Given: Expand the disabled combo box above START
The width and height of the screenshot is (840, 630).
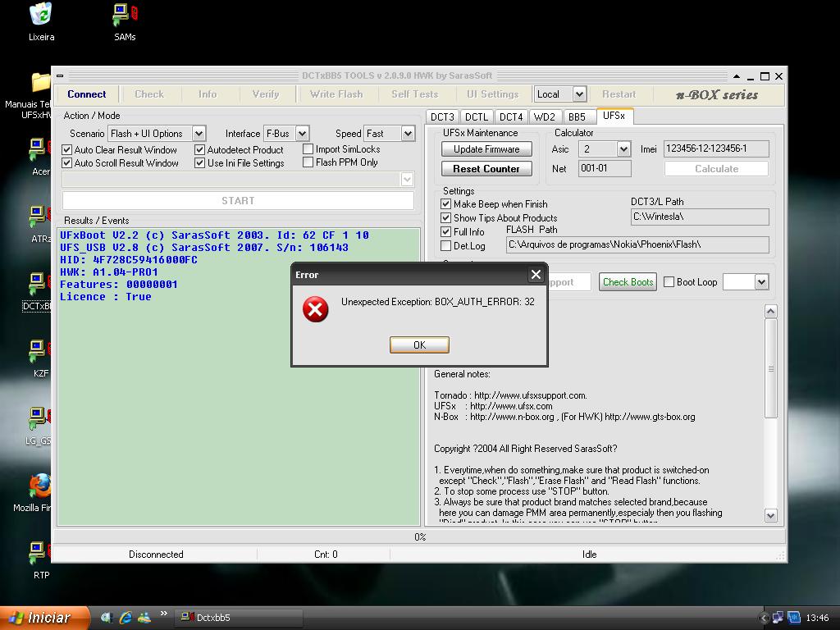Looking at the screenshot, I should tap(407, 180).
